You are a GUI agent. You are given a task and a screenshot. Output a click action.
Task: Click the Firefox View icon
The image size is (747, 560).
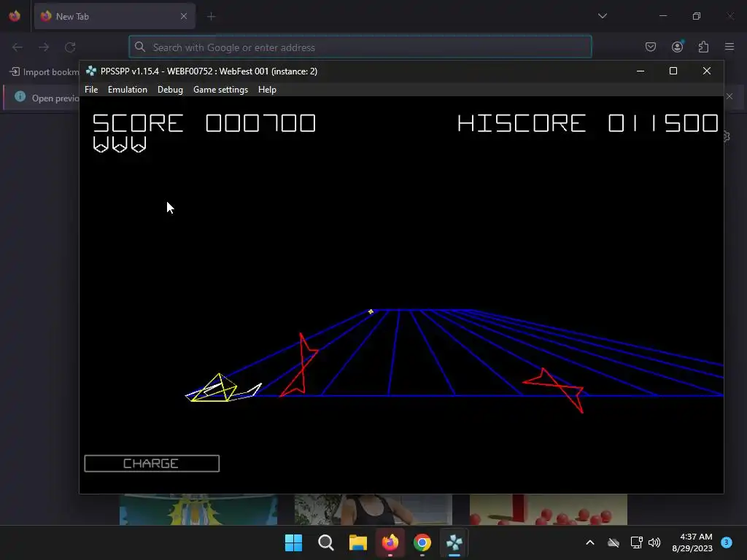click(15, 16)
